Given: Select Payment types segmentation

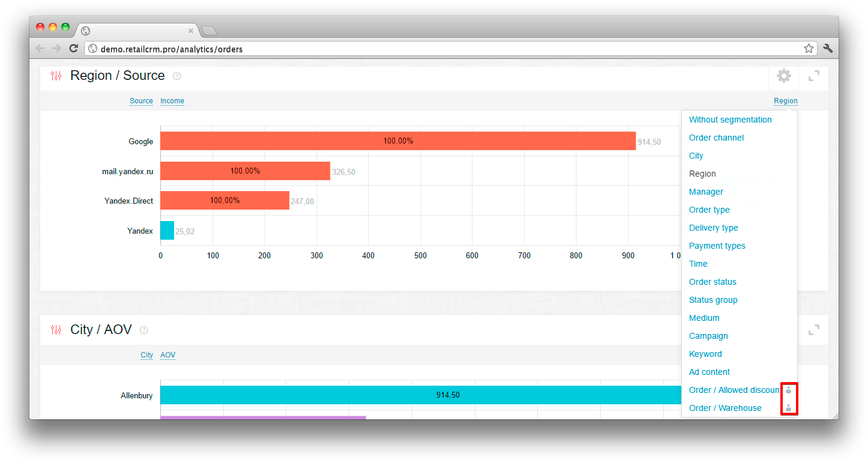Looking at the screenshot, I should point(717,246).
